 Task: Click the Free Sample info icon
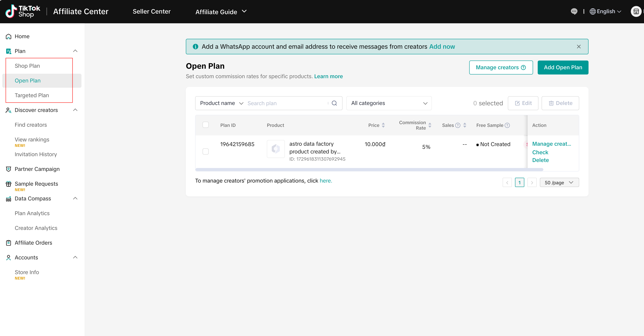[x=507, y=125]
